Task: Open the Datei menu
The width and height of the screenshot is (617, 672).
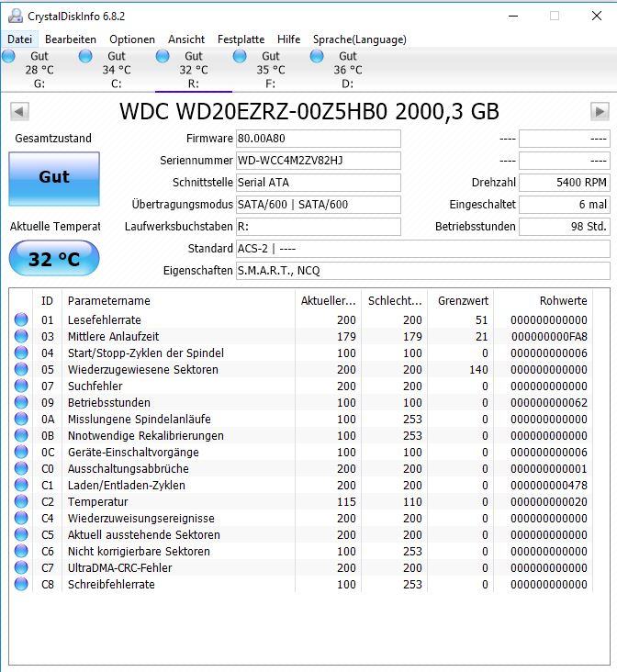Action: pyautogui.click(x=19, y=39)
